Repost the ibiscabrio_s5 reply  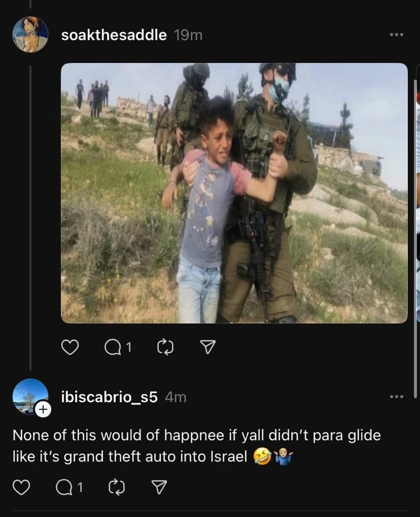[117, 487]
